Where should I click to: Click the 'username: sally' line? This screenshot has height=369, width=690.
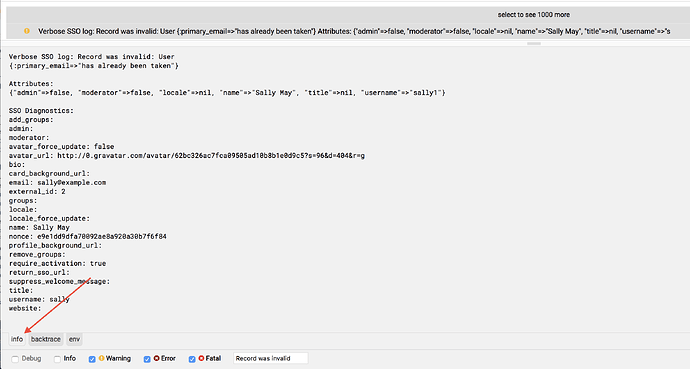click(x=39, y=300)
